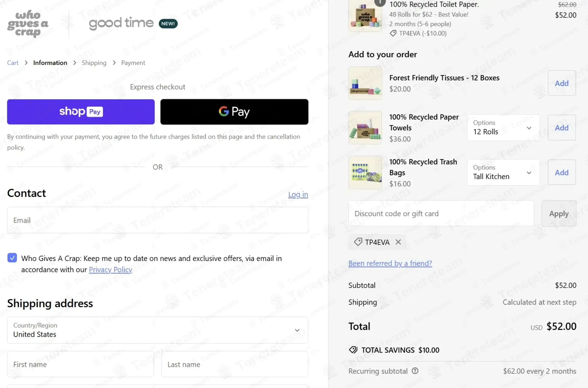The height and width of the screenshot is (388, 588).
Task: Open Been referred by a friend link
Action: (390, 263)
